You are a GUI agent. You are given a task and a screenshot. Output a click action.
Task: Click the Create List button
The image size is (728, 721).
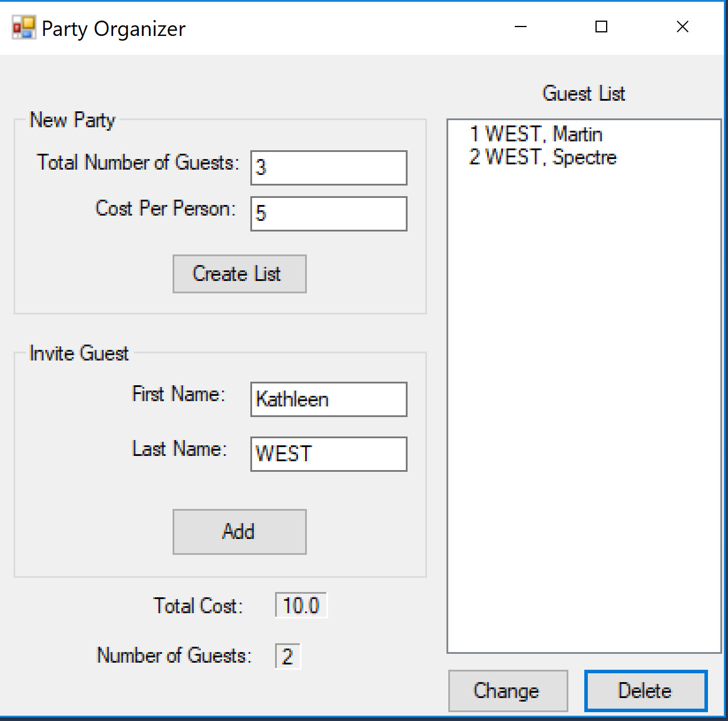pos(240,274)
